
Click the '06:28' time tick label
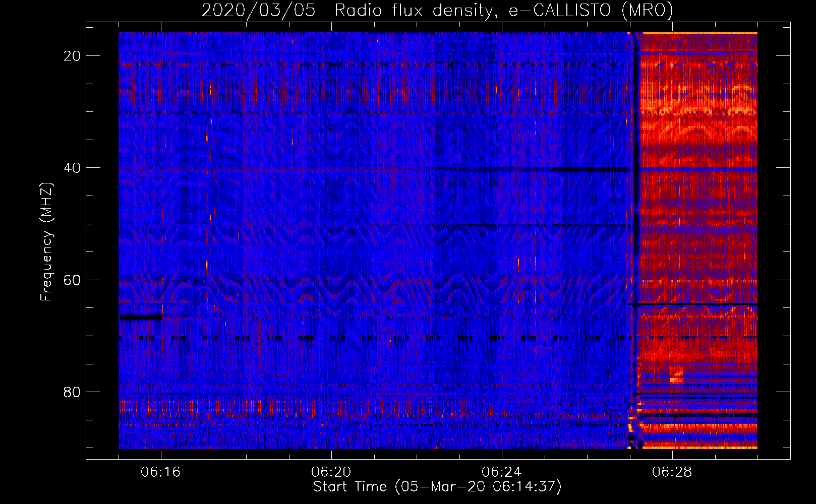pyautogui.click(x=672, y=472)
